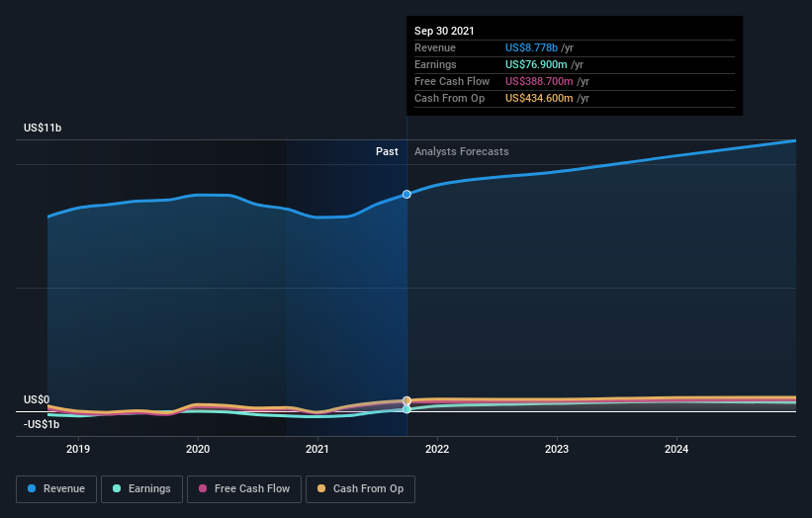
Task: Click the 2024 axis label
Action: click(677, 449)
